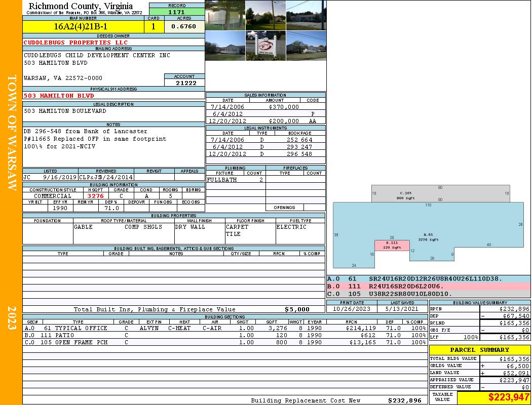Click record number 1171

point(177,12)
